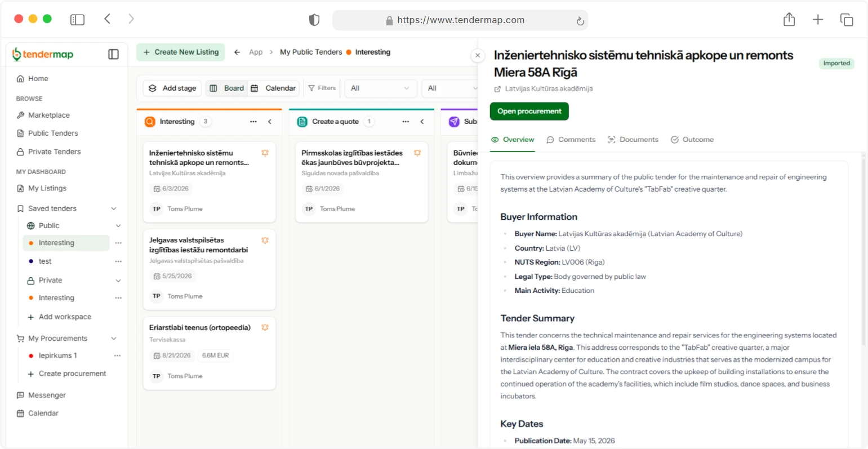The width and height of the screenshot is (868, 449).
Task: Click the Open procurement button
Action: click(529, 112)
